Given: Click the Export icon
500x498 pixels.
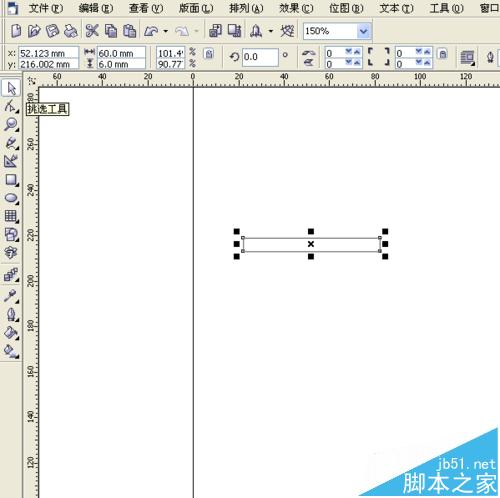Looking at the screenshot, I should 234,31.
